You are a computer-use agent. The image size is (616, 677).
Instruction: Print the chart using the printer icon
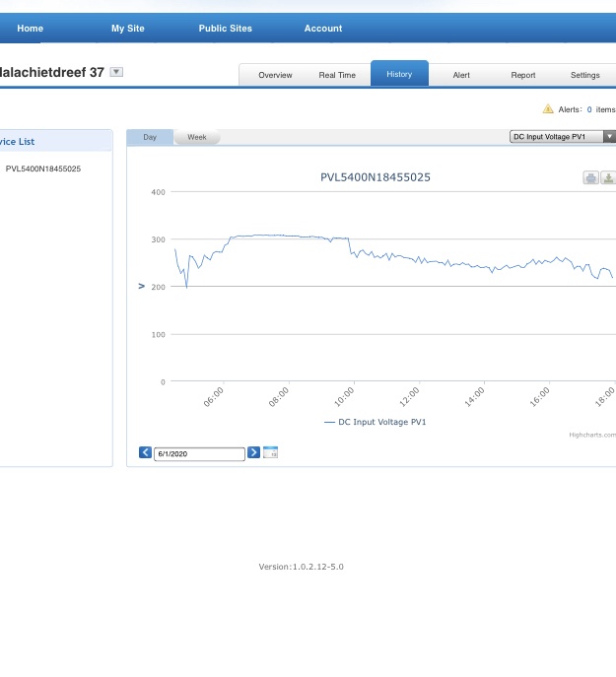[x=590, y=177]
